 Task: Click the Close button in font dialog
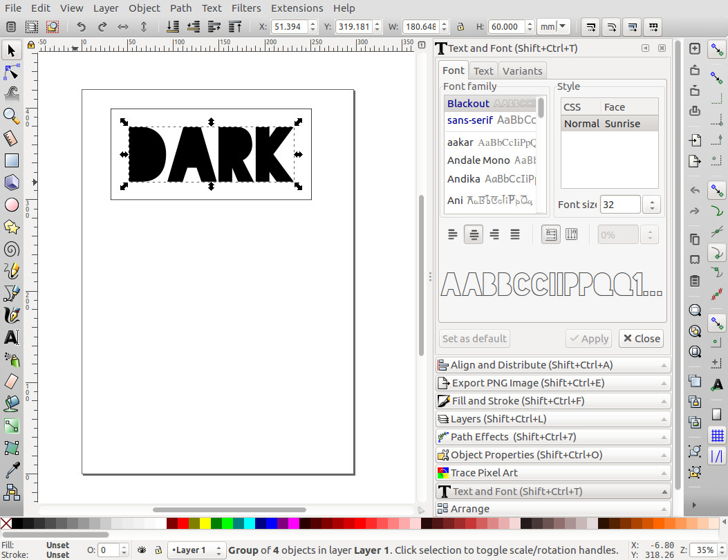(x=641, y=339)
